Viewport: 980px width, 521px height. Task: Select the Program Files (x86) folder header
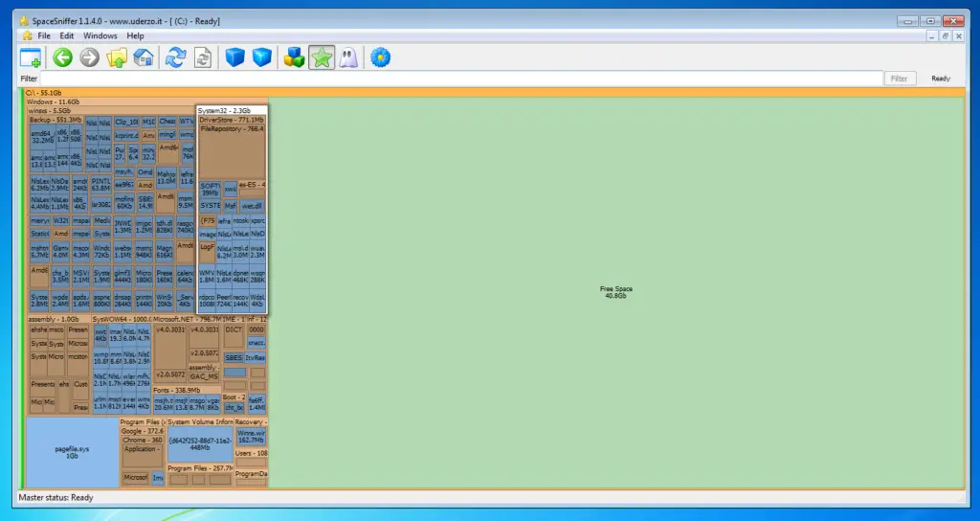click(x=143, y=421)
